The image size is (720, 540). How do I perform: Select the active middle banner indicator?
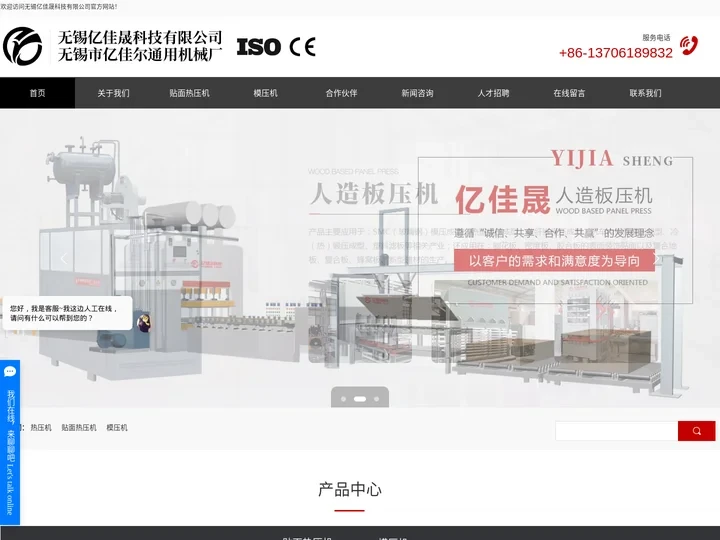pyautogui.click(x=360, y=399)
